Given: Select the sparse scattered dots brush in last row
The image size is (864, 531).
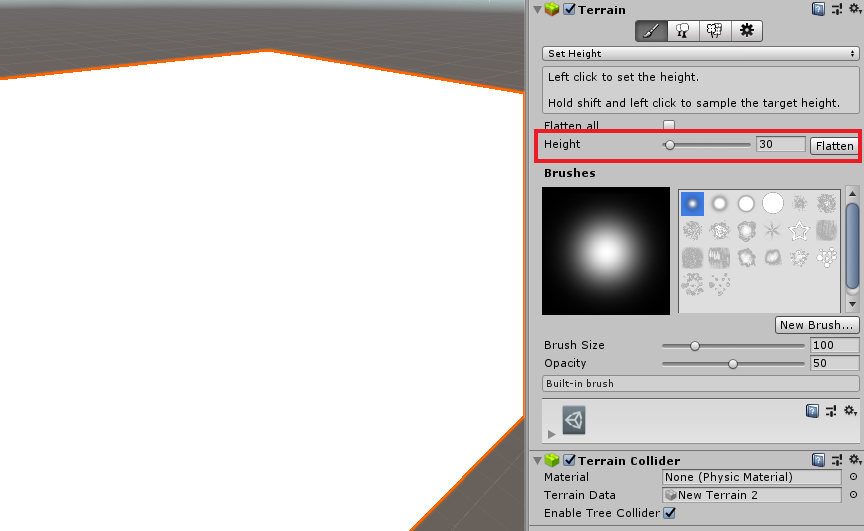Looking at the screenshot, I should (x=719, y=284).
